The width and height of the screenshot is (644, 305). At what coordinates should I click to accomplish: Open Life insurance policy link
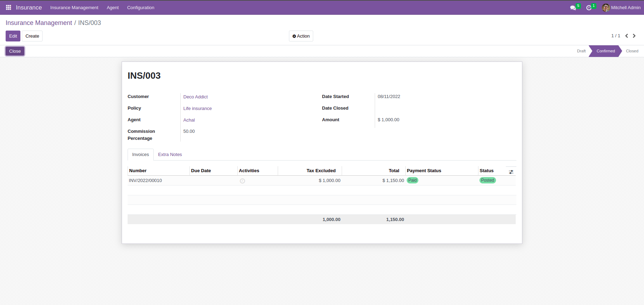pyautogui.click(x=198, y=109)
